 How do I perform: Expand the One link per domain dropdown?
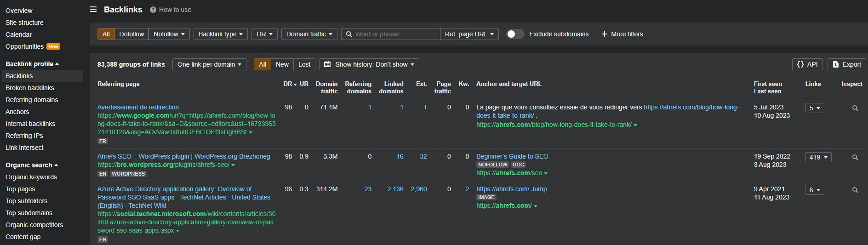209,64
